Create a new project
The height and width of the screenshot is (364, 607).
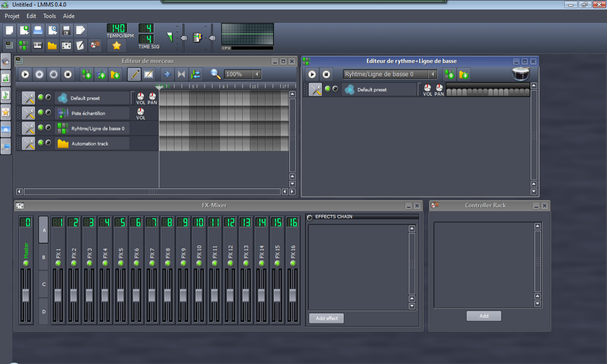9,30
